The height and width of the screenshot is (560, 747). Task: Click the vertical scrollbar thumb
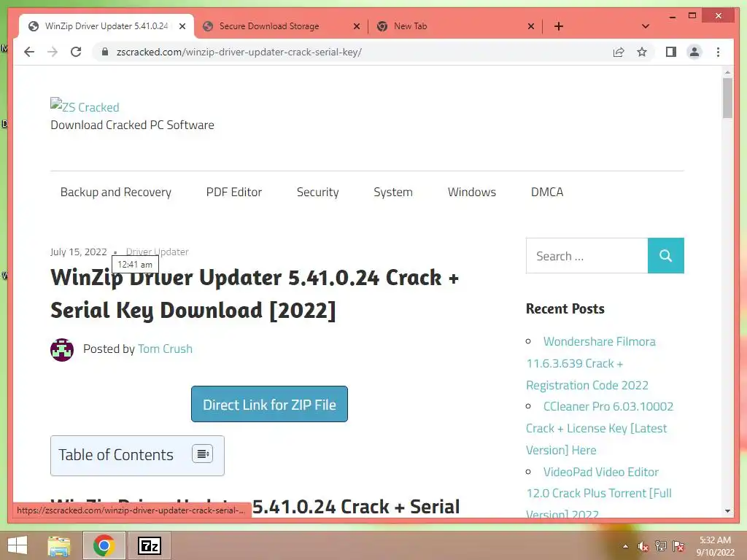(727, 98)
